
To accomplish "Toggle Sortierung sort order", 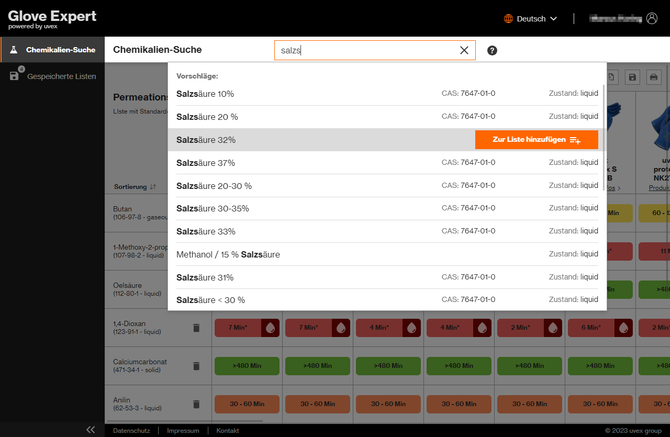I will [x=135, y=187].
